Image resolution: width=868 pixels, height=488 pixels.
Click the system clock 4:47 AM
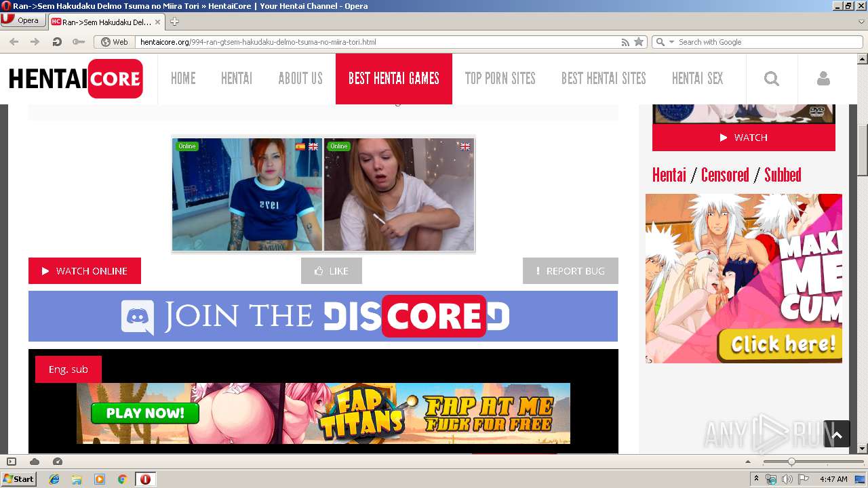(x=833, y=479)
